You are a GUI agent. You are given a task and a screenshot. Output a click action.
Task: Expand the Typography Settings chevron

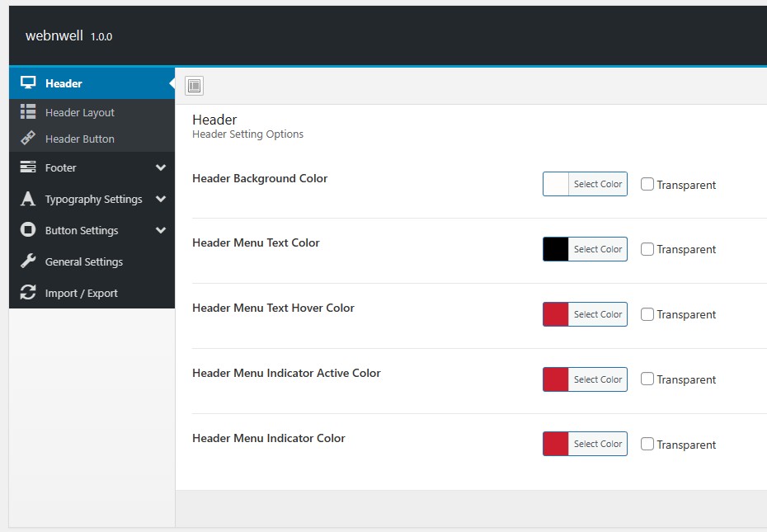[x=162, y=199]
